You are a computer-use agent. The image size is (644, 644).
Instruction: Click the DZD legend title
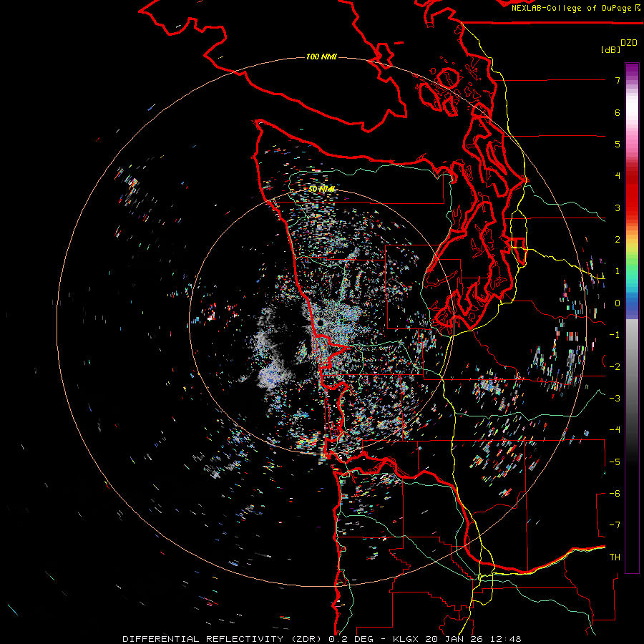tap(629, 43)
